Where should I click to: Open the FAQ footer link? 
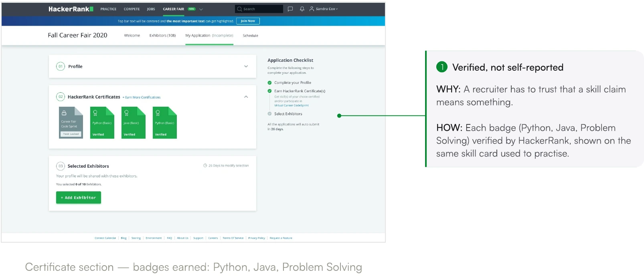(169, 238)
